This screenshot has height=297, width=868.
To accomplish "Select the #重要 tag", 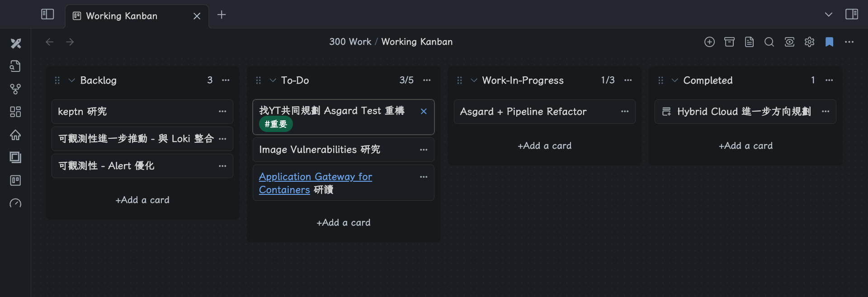I will coord(276,124).
